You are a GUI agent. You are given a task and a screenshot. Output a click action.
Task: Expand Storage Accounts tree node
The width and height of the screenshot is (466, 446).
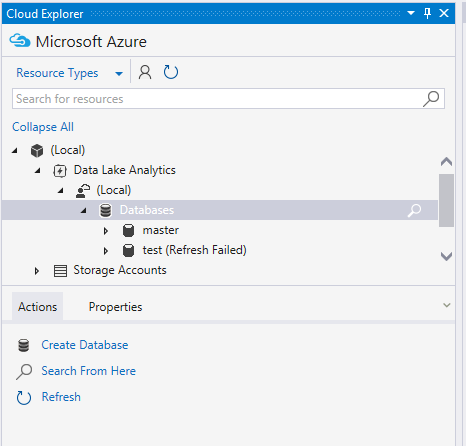coord(37,271)
